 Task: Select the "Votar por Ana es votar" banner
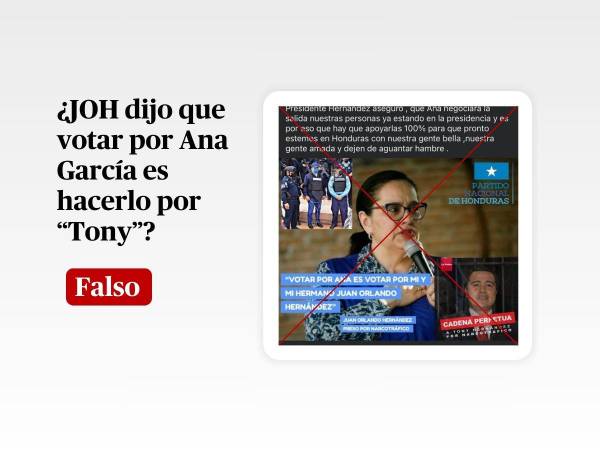[x=355, y=280]
